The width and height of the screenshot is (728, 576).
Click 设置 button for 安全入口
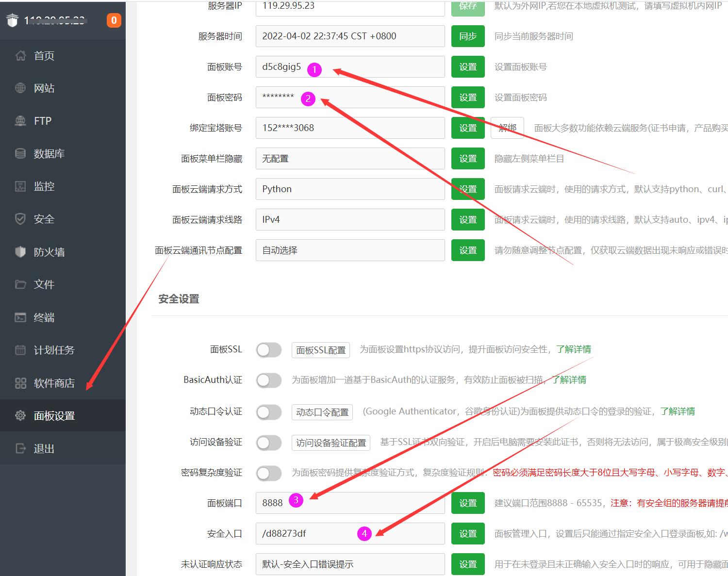point(468,534)
